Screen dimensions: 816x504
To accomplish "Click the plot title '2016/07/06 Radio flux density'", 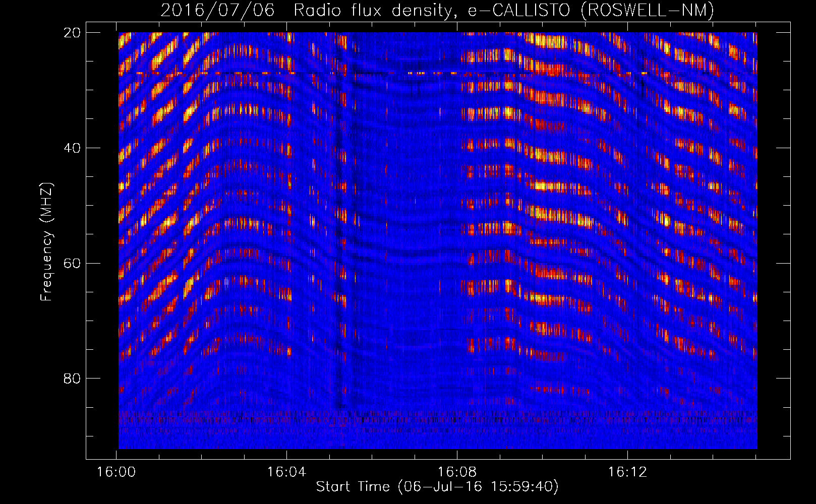I will click(437, 10).
